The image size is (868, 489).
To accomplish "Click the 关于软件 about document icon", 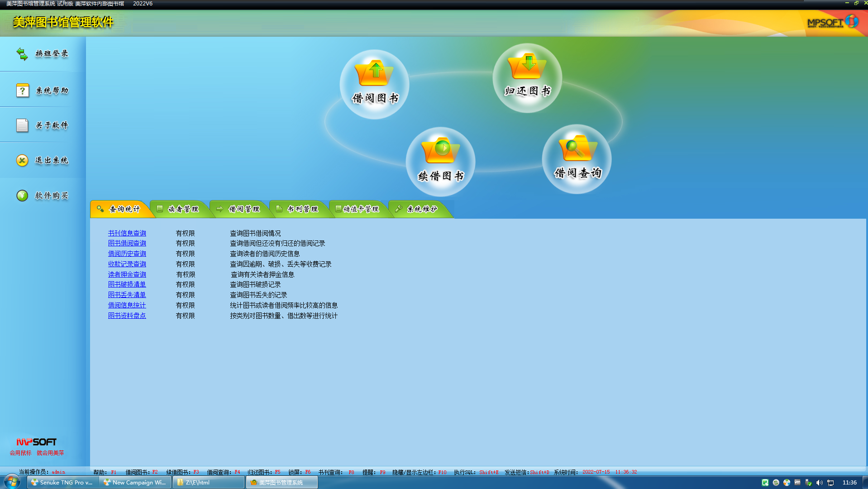I will pyautogui.click(x=22, y=125).
